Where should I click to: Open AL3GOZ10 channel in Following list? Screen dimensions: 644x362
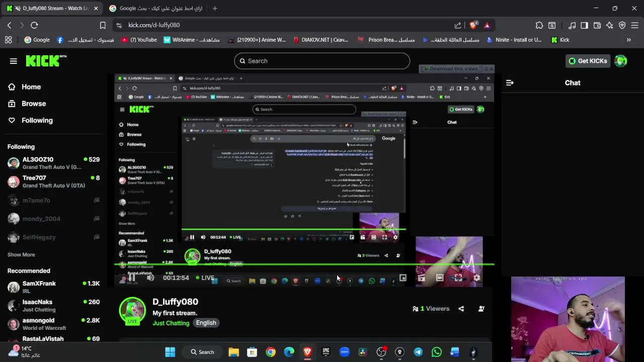point(53,163)
